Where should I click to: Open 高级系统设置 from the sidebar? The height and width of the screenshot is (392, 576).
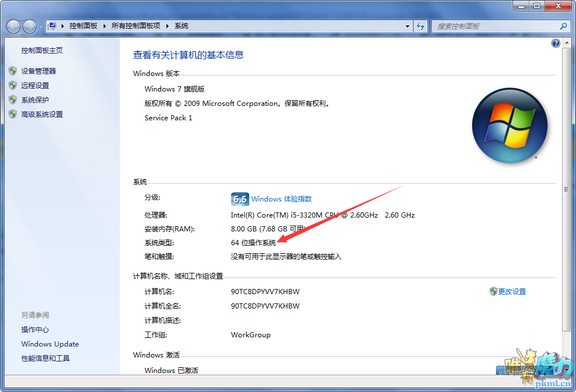42,115
